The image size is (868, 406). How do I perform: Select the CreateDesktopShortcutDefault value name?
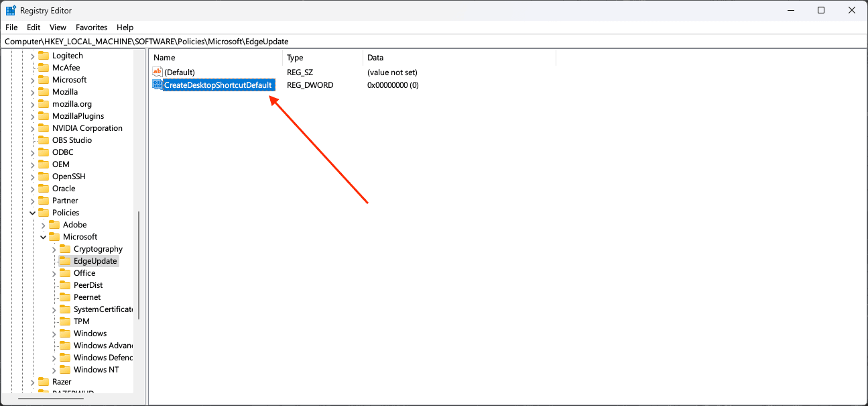pyautogui.click(x=218, y=85)
